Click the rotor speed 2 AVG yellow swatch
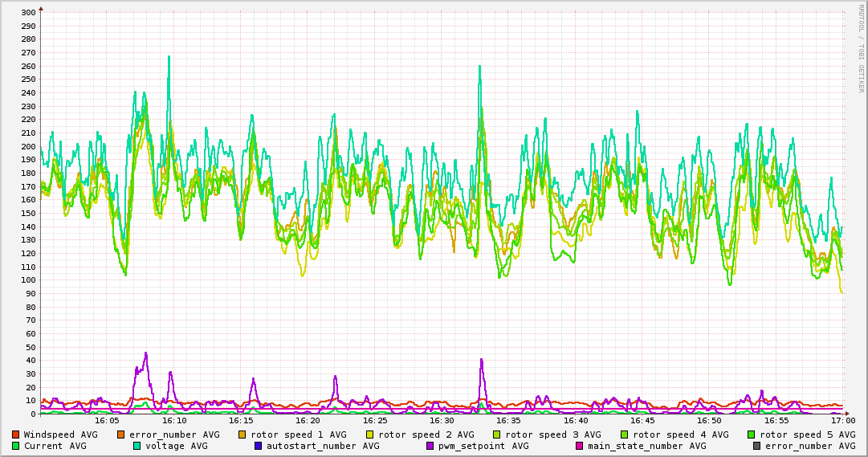This screenshot has width=868, height=457. pyautogui.click(x=370, y=435)
